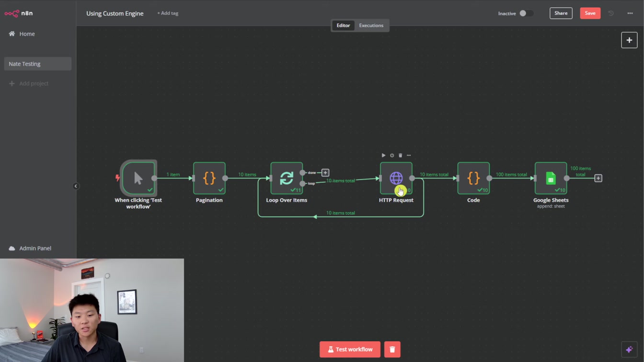Image resolution: width=644 pixels, height=362 pixels.
Task: Clear execution data trash button
Action: click(392, 350)
